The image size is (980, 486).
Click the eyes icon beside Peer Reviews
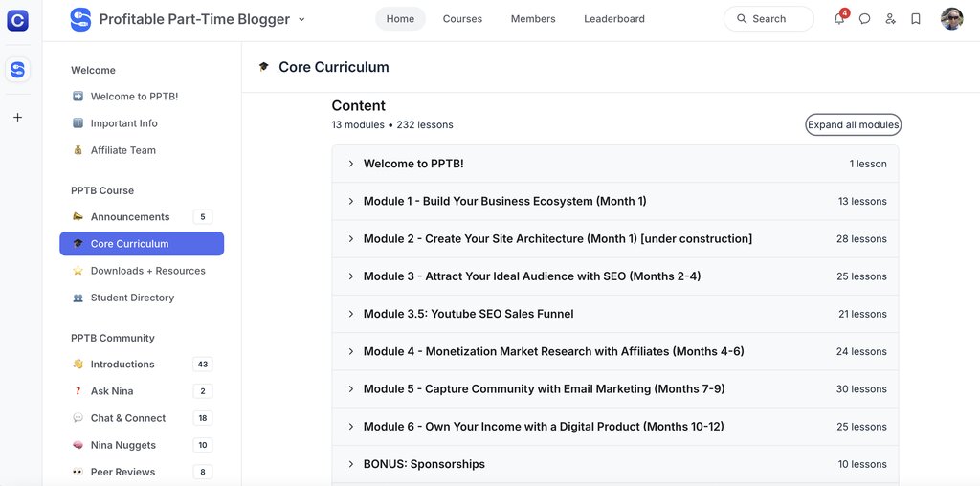point(78,472)
